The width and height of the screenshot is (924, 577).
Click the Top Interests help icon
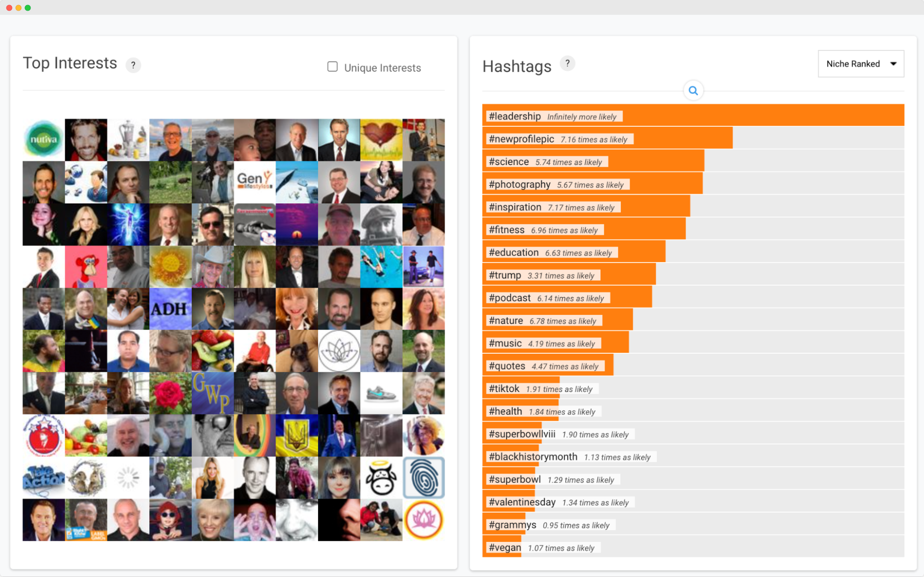pos(133,64)
